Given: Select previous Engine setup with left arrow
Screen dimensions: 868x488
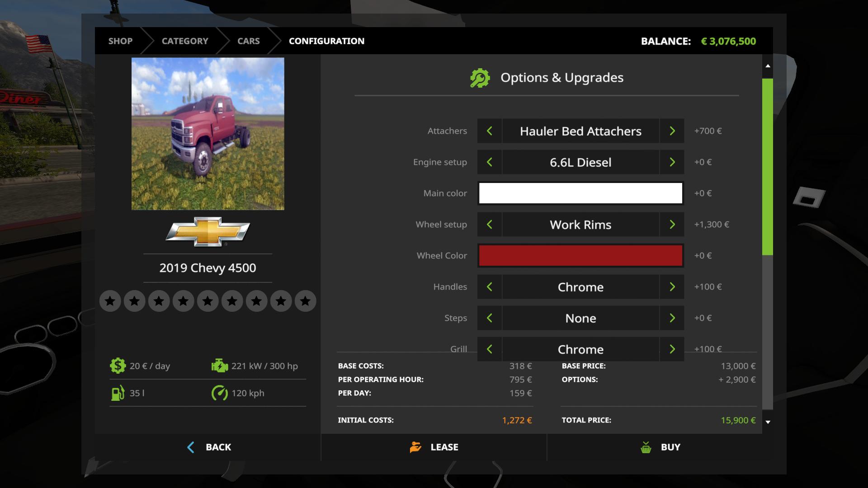Looking at the screenshot, I should (x=489, y=162).
